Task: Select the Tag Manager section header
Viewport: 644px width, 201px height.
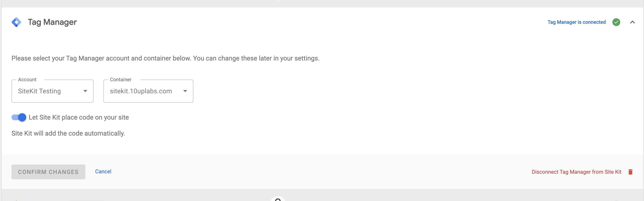Action: [x=53, y=22]
